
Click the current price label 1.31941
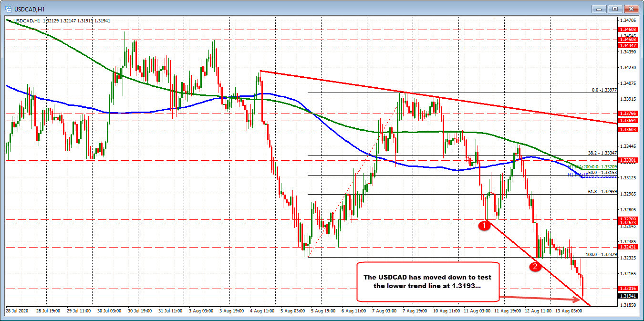(x=627, y=296)
